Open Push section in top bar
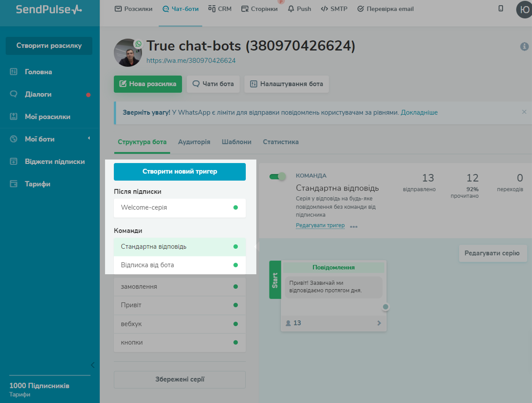 pos(299,9)
